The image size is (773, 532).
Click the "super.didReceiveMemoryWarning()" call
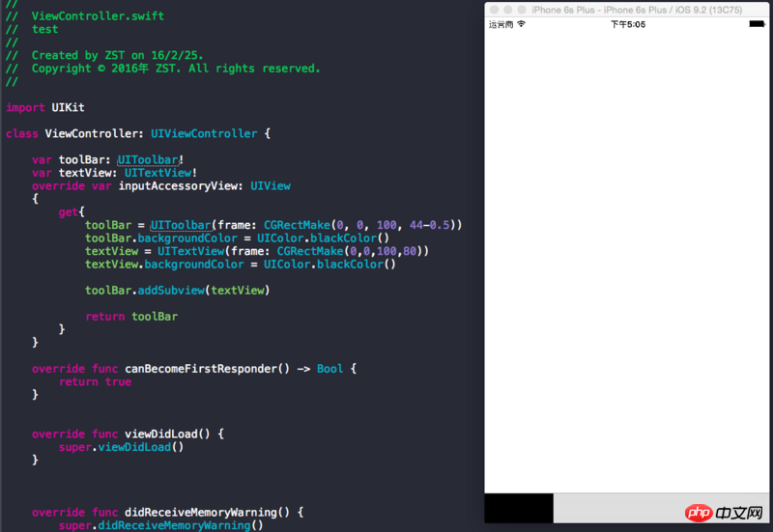pyautogui.click(x=161, y=525)
